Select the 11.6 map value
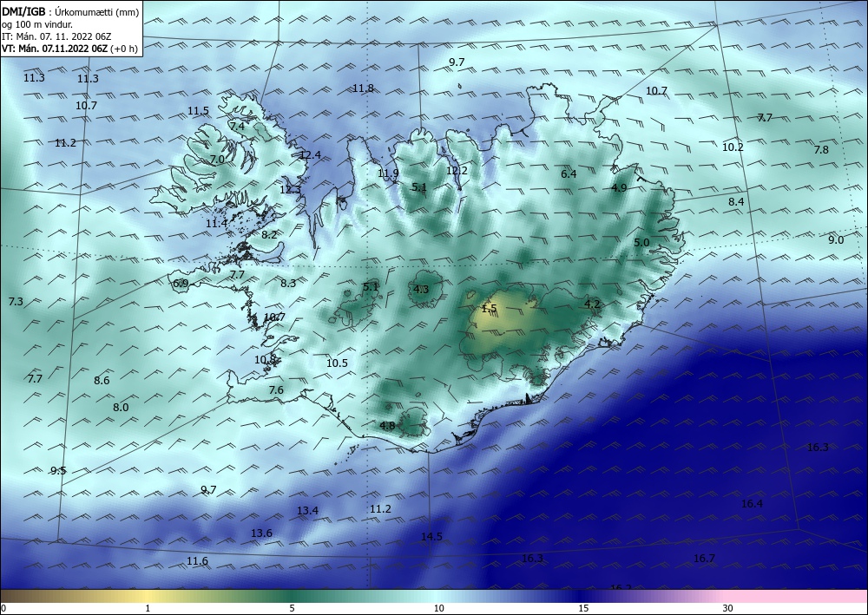This screenshot has height=615, width=868. pyautogui.click(x=197, y=561)
